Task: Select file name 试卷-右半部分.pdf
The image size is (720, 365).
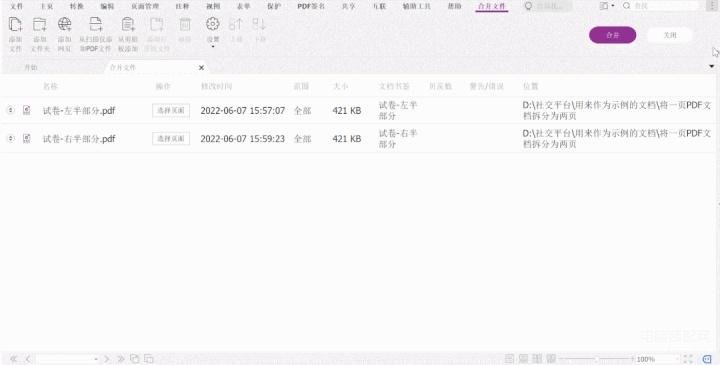Action: pos(79,139)
